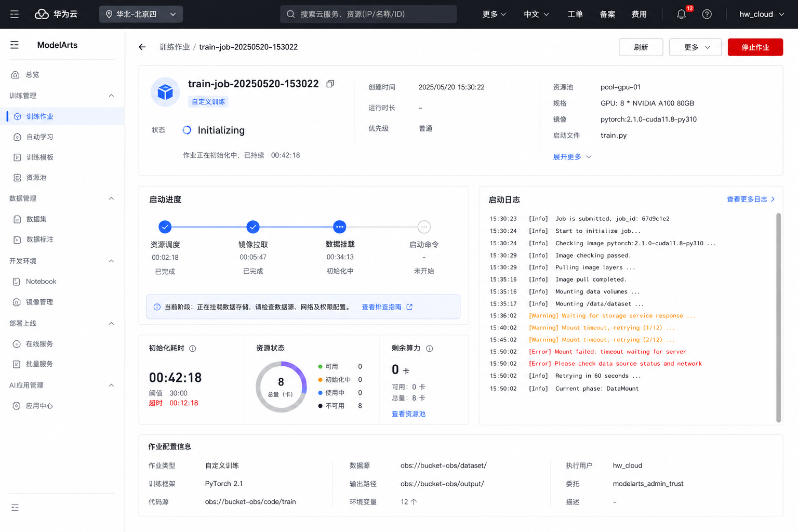Copy the job name train-job-20250520-153022
Image resolution: width=798 pixels, height=532 pixels.
(330, 84)
